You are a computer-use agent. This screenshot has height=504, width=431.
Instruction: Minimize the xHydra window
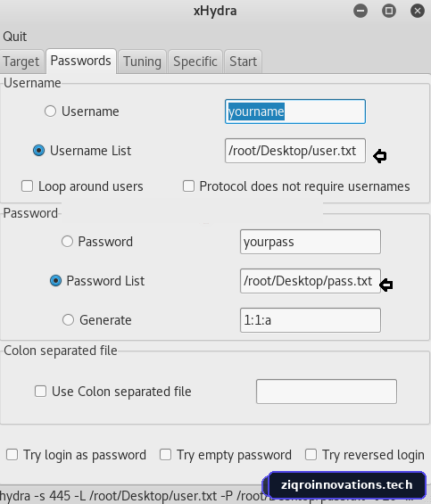tap(361, 11)
